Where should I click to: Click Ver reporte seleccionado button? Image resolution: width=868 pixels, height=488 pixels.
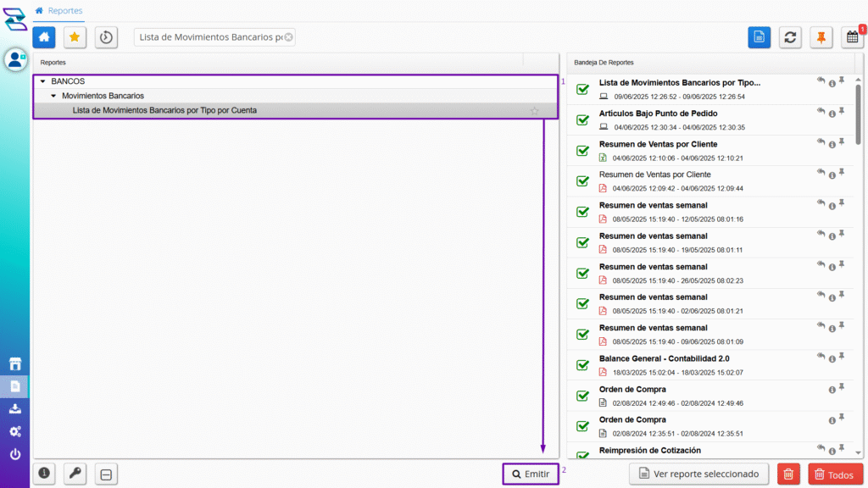point(699,474)
